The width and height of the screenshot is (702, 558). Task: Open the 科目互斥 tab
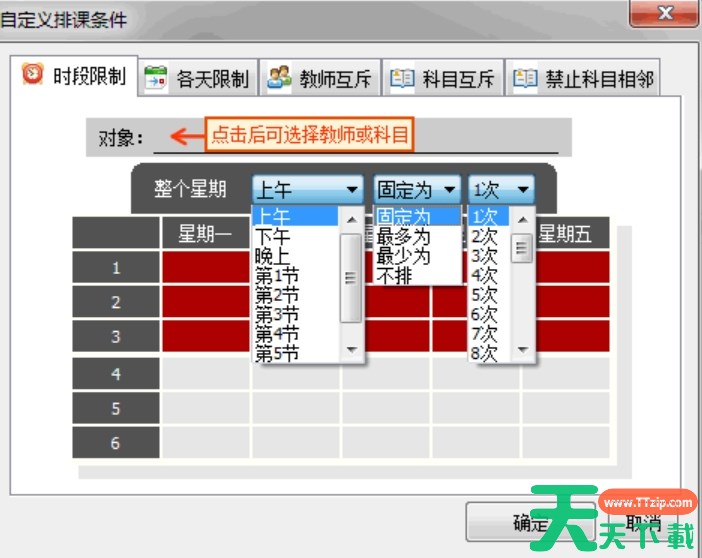click(x=443, y=78)
